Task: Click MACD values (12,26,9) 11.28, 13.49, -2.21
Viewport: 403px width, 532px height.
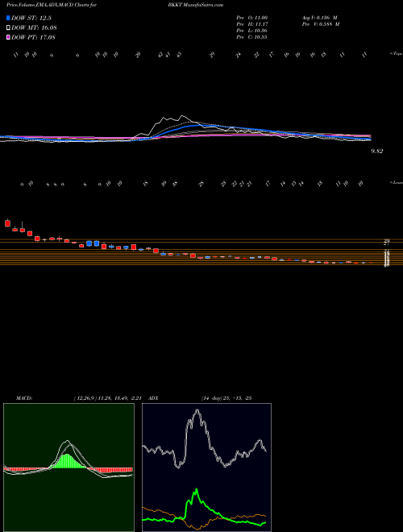Action: coord(110,398)
